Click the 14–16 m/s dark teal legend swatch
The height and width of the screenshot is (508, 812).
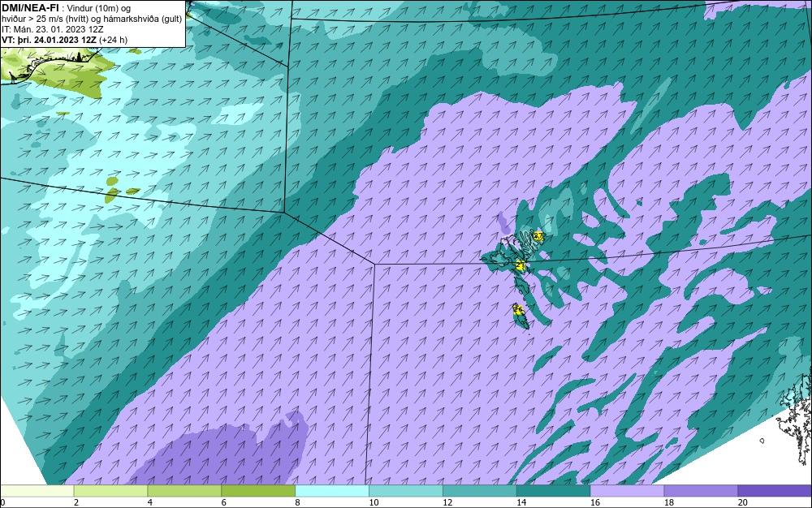click(x=554, y=491)
